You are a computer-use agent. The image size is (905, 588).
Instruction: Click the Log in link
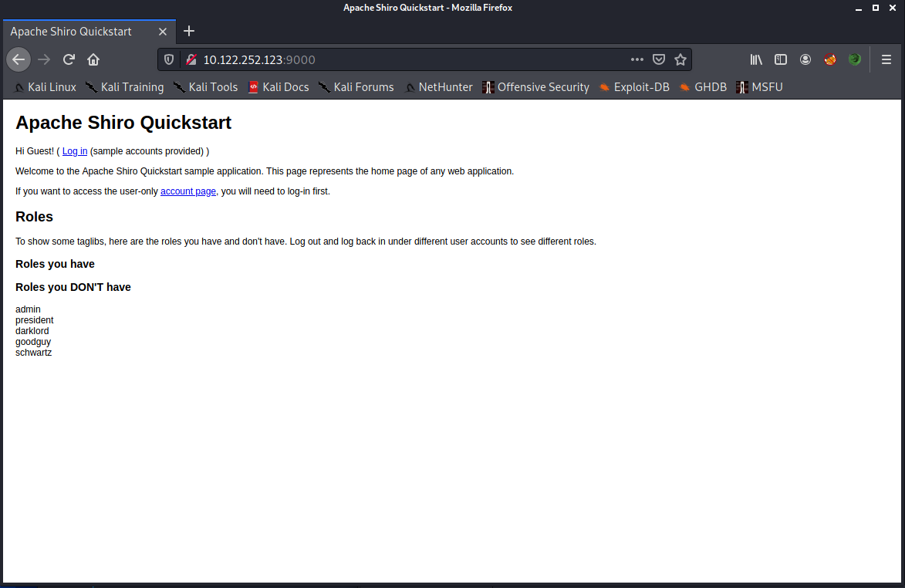pos(75,151)
